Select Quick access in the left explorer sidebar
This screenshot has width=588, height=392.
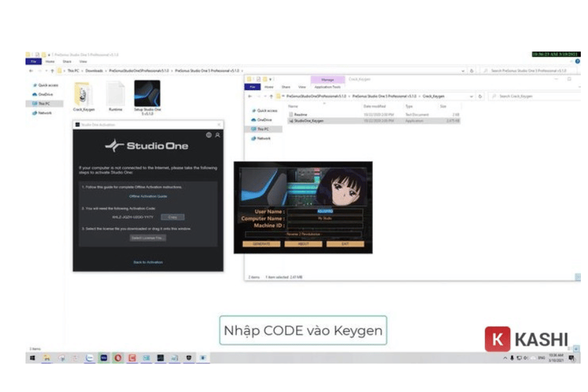pyautogui.click(x=48, y=85)
